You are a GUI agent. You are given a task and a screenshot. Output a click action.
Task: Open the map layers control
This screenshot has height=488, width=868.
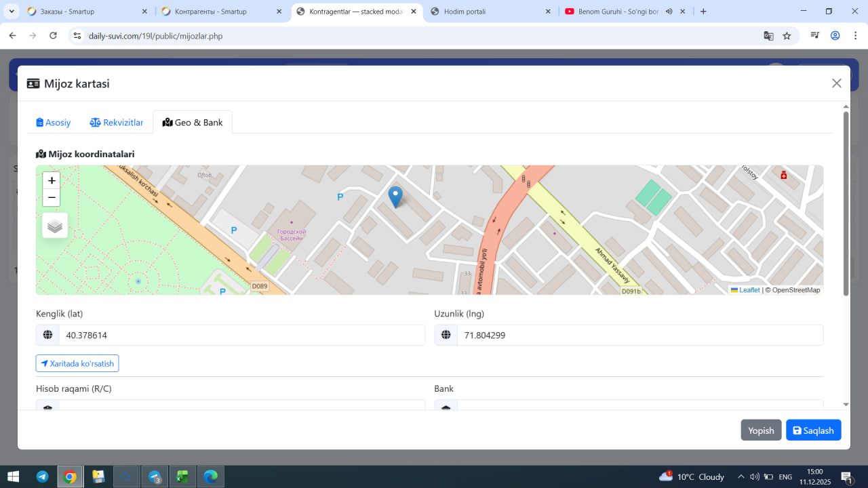coord(55,226)
